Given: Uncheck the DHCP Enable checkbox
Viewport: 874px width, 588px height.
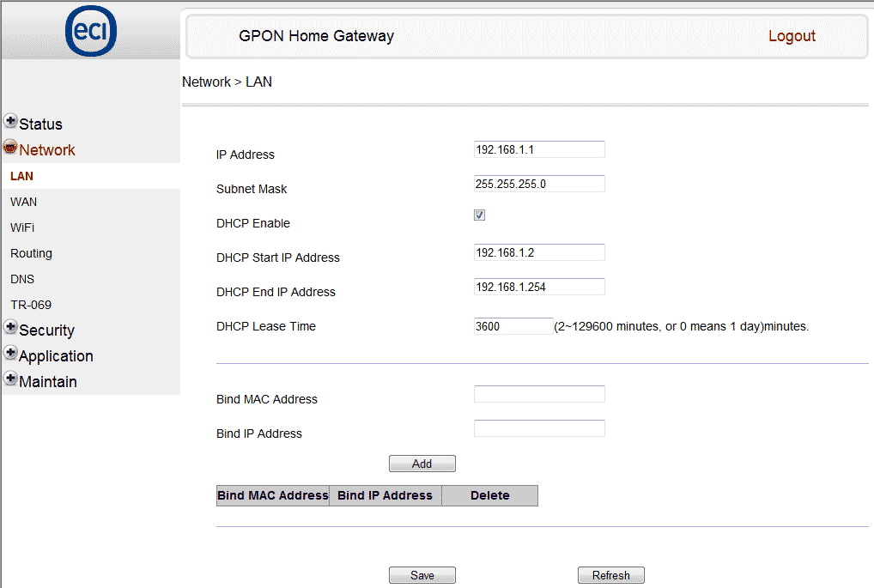Looking at the screenshot, I should point(480,215).
